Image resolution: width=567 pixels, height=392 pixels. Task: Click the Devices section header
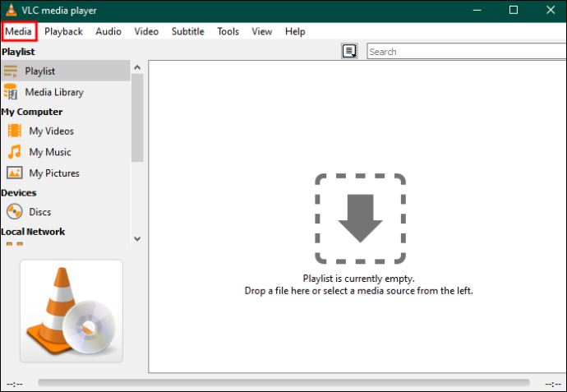tap(19, 193)
